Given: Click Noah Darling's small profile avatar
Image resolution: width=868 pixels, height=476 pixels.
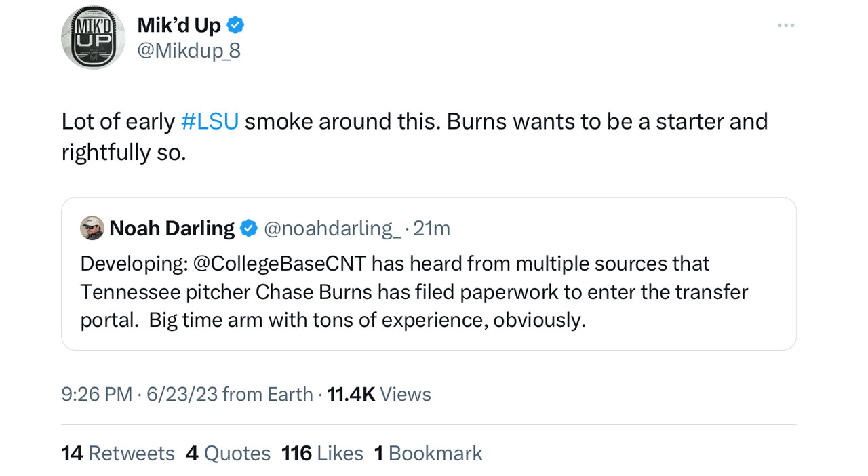Looking at the screenshot, I should coord(92,229).
